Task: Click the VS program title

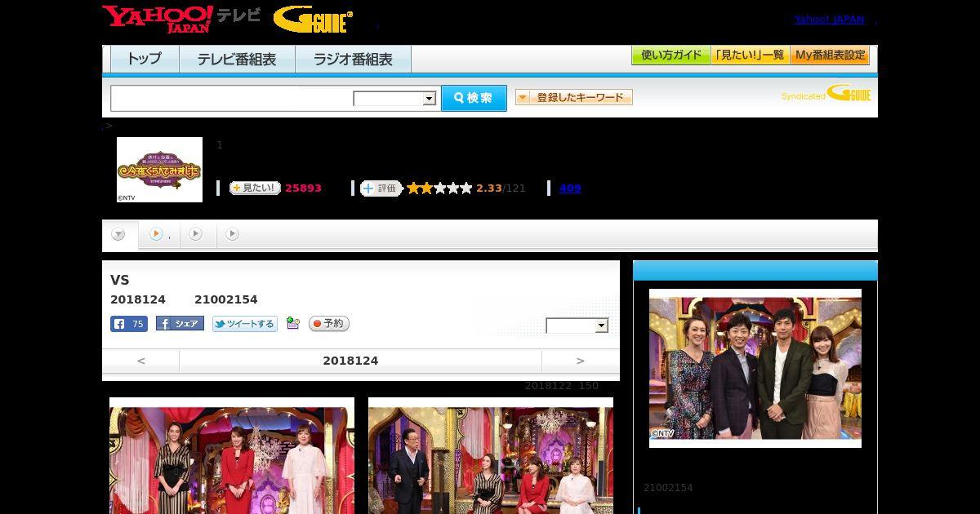Action: click(120, 280)
